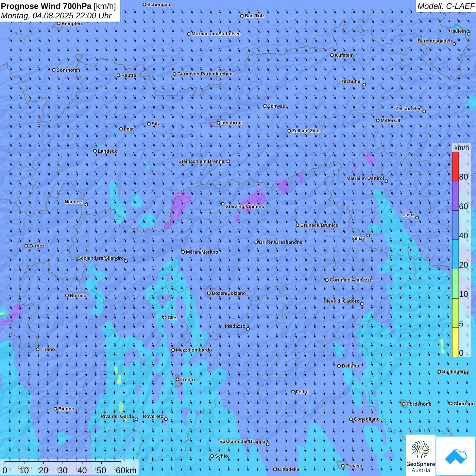Click the Matrei in Osttirol label

[365, 178]
